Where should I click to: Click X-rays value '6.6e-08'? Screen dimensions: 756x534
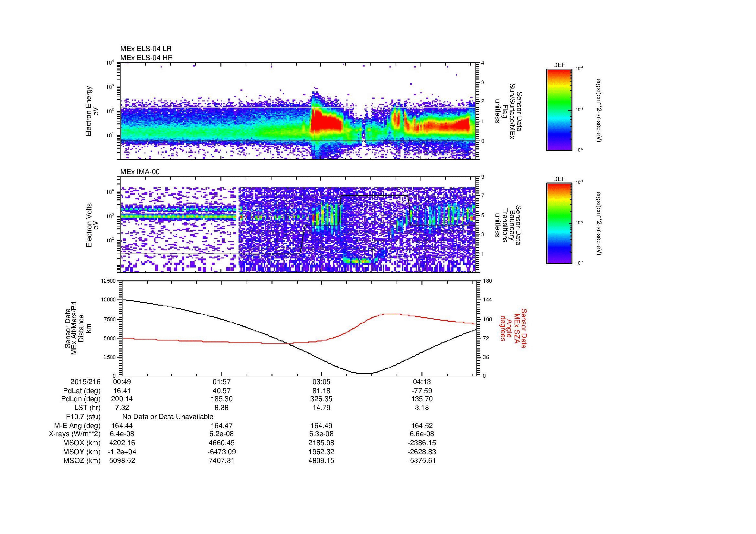click(x=422, y=434)
